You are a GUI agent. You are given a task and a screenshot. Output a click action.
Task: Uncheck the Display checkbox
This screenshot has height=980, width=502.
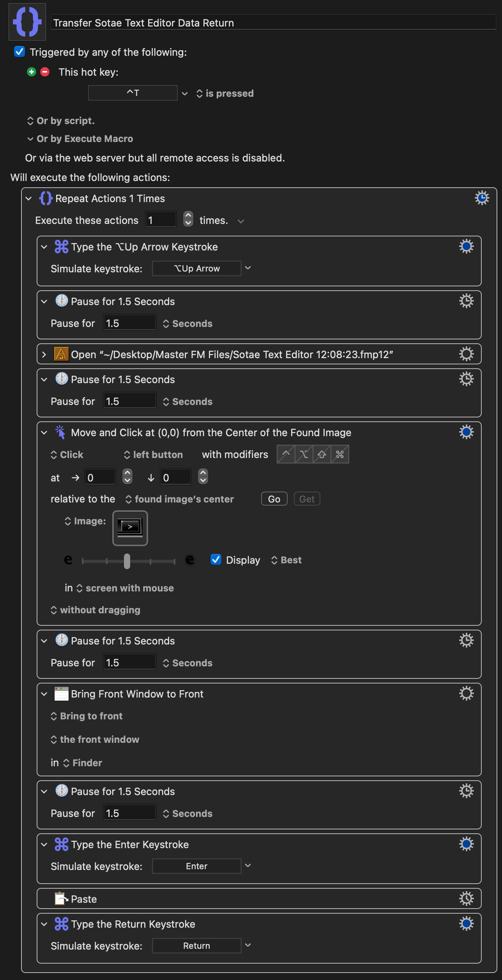pyautogui.click(x=216, y=559)
